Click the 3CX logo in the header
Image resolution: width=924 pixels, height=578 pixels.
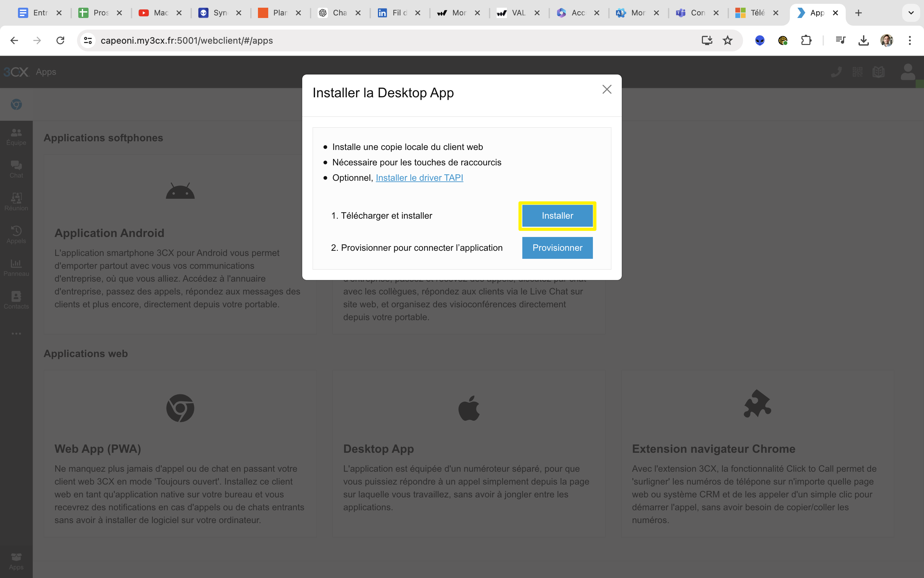[x=16, y=72]
